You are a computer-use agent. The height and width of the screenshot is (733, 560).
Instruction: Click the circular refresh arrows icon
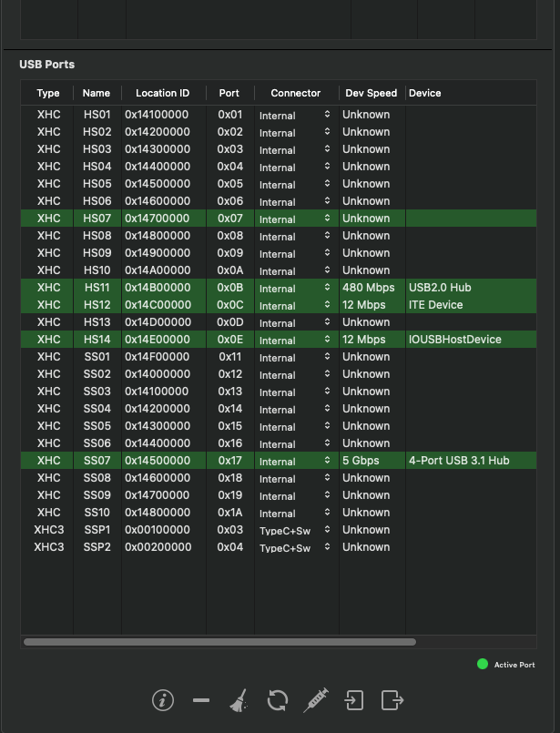pos(278,700)
